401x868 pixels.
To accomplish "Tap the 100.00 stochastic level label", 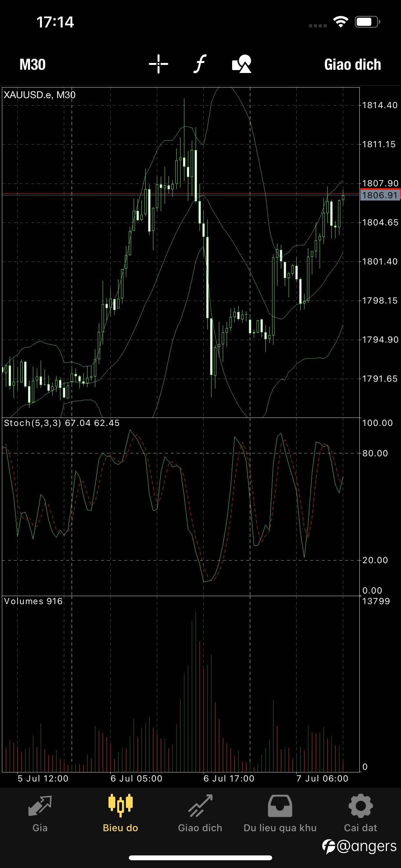I will coord(377,423).
